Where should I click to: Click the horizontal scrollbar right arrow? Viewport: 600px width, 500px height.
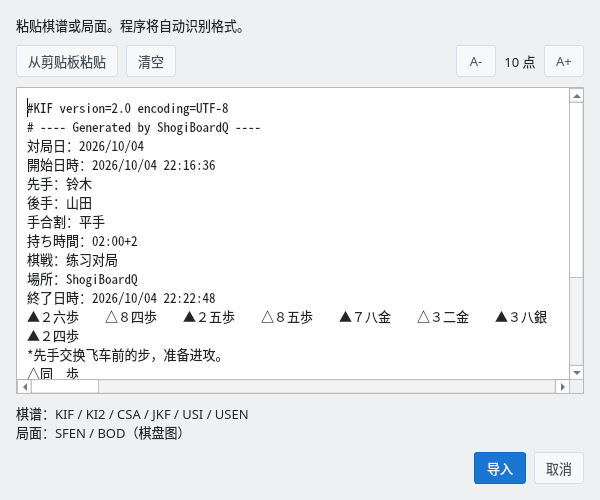[562, 386]
